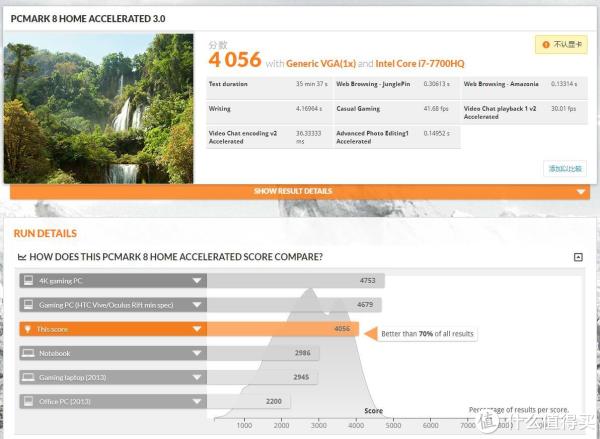Expand the Notebook row dropdown arrow

(x=197, y=353)
